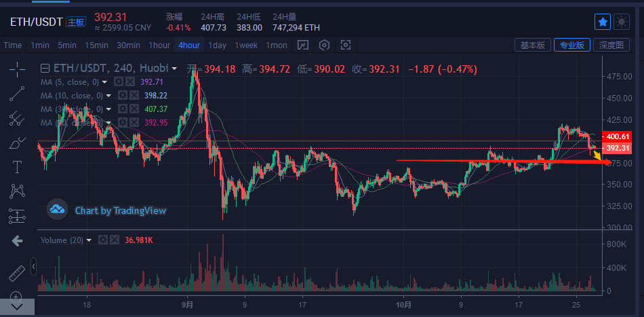
Task: Switch to the 1min interval
Action: (x=40, y=45)
